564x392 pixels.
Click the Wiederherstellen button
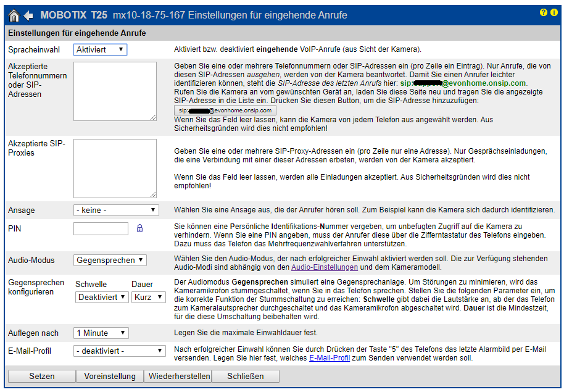click(178, 376)
